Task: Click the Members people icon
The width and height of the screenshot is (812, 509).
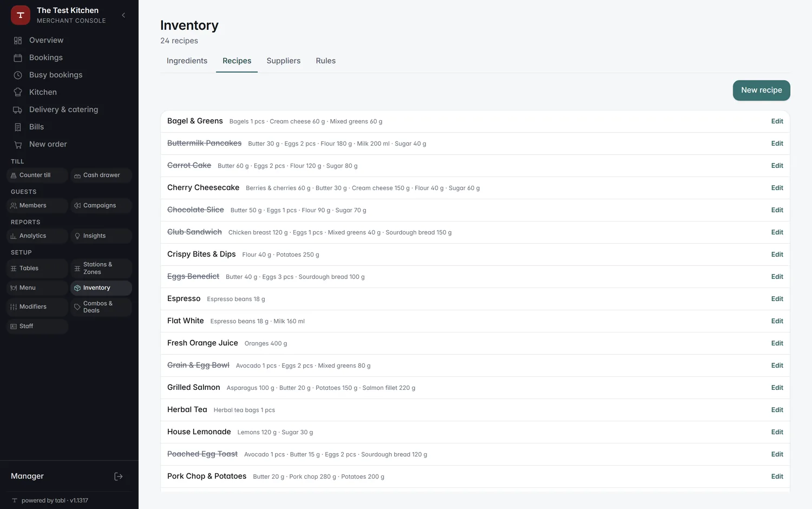Action: click(x=14, y=206)
